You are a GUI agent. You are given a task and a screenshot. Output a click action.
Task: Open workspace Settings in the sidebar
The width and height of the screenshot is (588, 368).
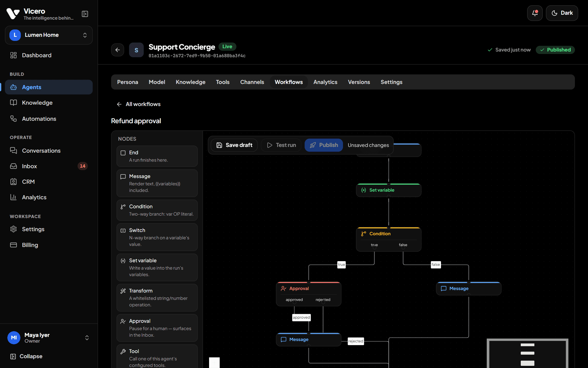(x=49, y=229)
